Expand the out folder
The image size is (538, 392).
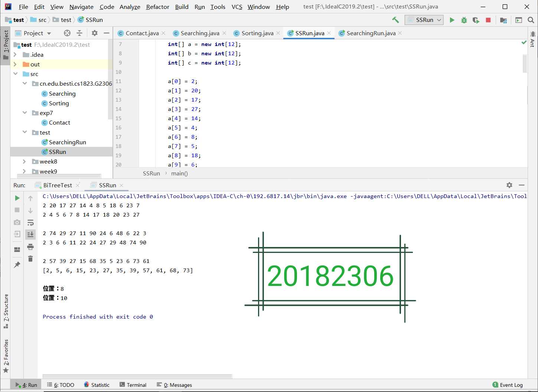click(x=15, y=64)
